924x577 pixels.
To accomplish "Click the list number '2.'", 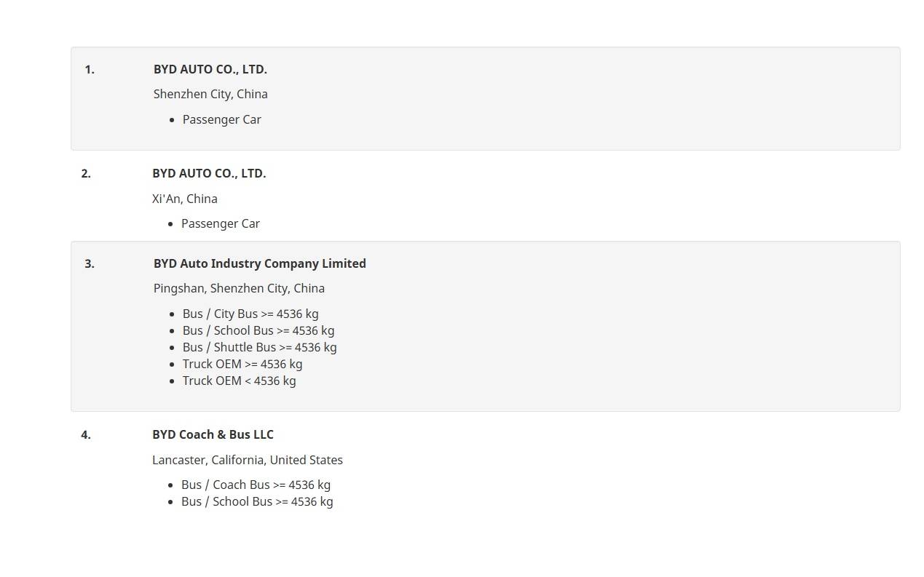I will 86,173.
